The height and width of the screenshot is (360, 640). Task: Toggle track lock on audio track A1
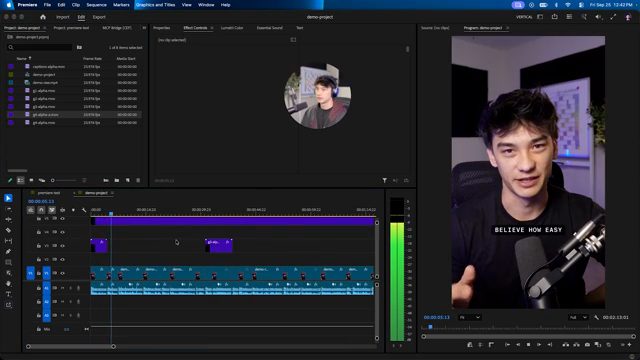pyautogui.click(x=39, y=288)
